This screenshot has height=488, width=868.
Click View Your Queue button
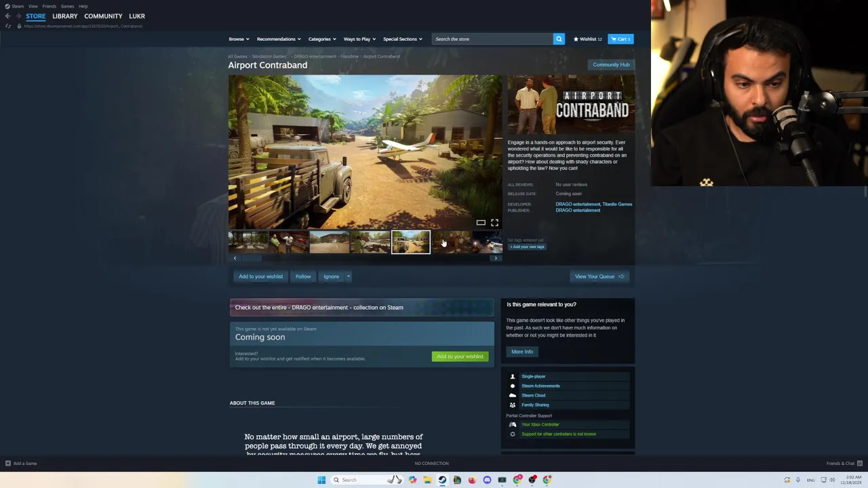pos(599,277)
